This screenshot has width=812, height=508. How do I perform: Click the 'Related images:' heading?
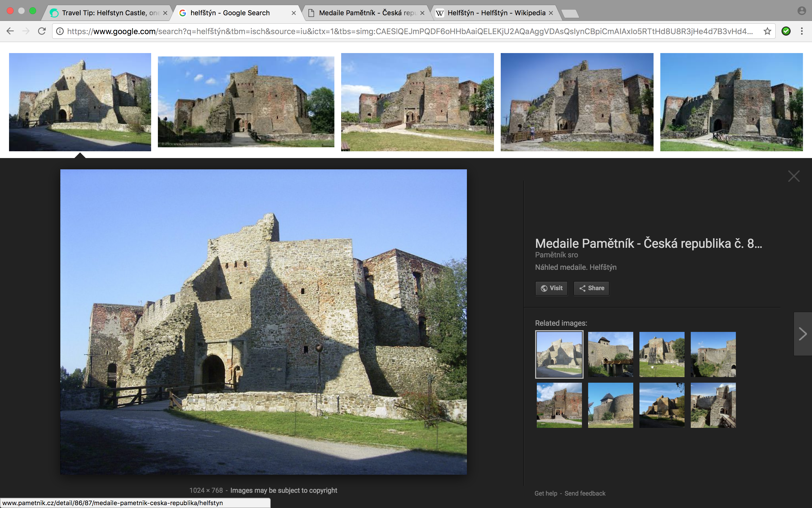coord(561,323)
